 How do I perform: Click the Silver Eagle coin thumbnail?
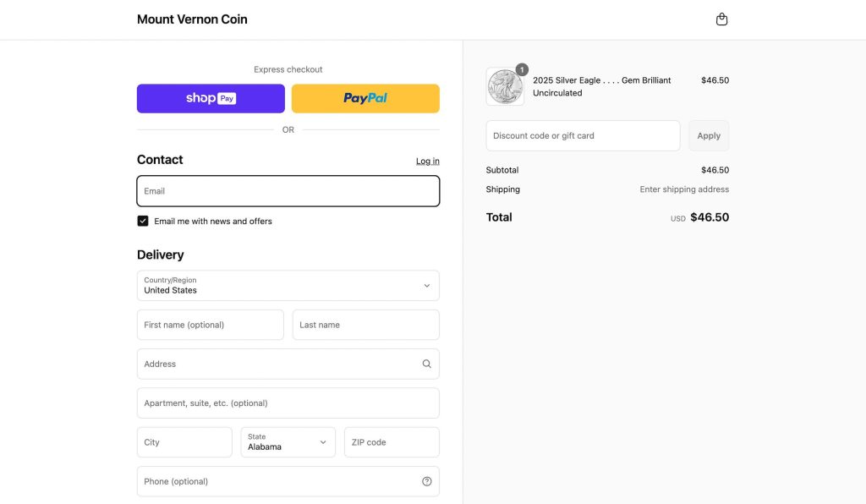tap(505, 87)
